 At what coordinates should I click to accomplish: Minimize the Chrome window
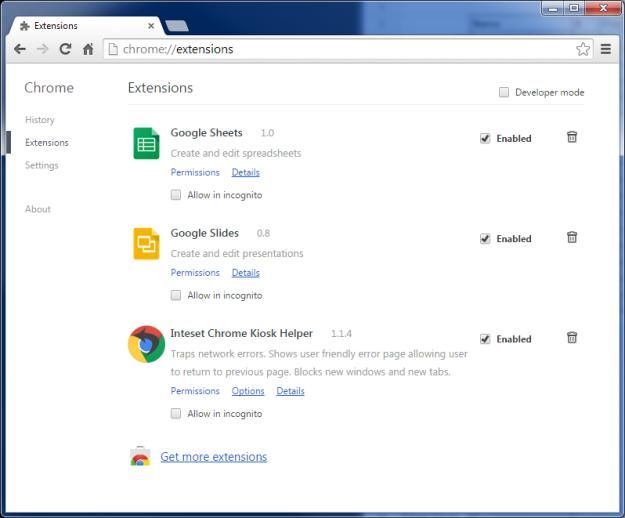coord(553,8)
